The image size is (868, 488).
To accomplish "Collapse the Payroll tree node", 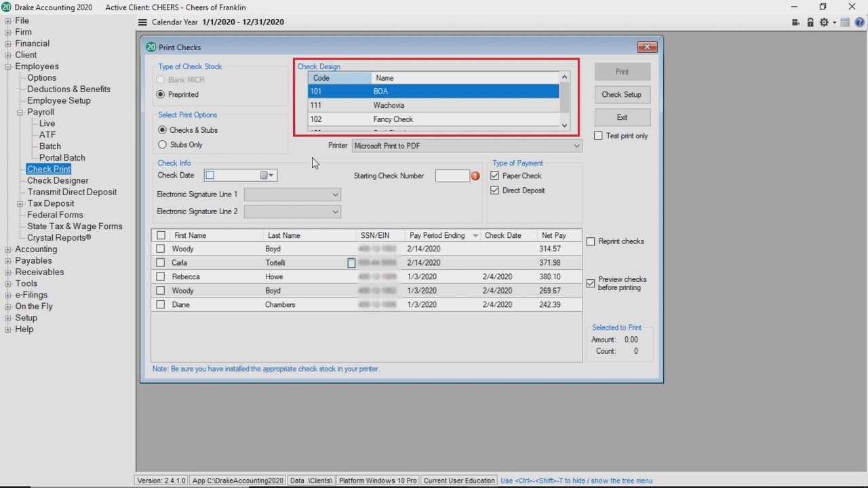I will [20, 113].
